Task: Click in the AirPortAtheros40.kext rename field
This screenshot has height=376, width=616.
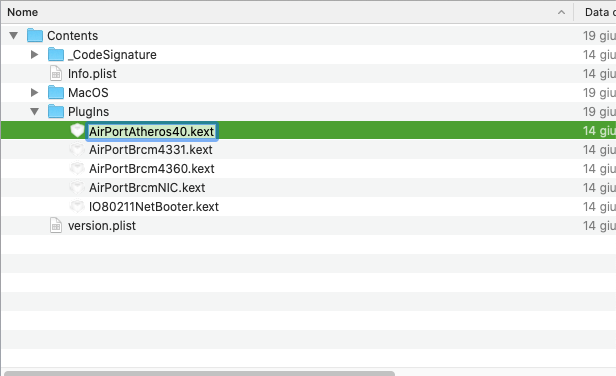Action: click(152, 131)
